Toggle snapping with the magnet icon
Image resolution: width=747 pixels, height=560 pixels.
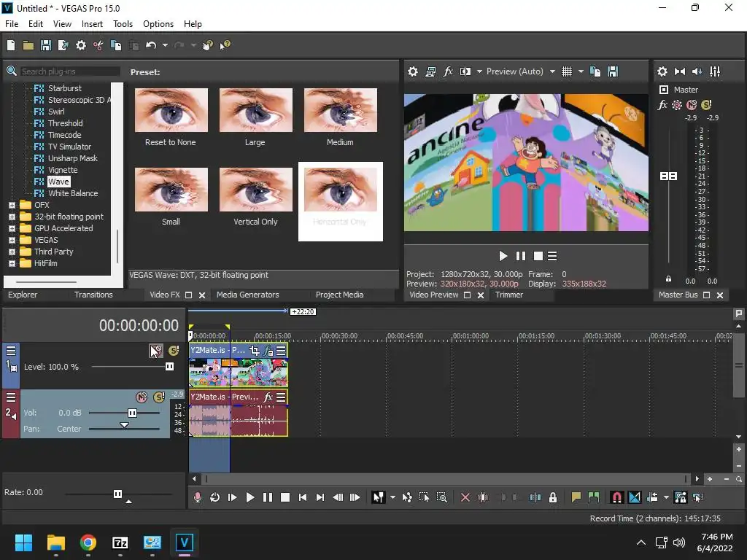point(616,497)
